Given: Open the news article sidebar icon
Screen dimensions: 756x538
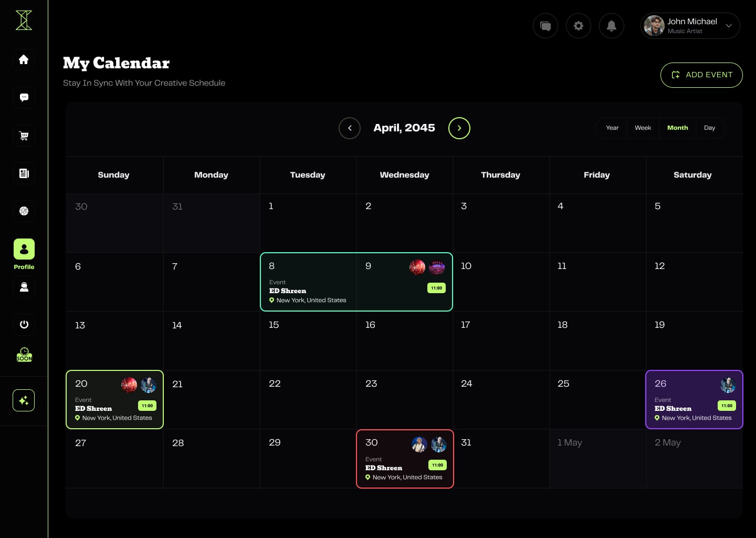Looking at the screenshot, I should click(x=24, y=173).
